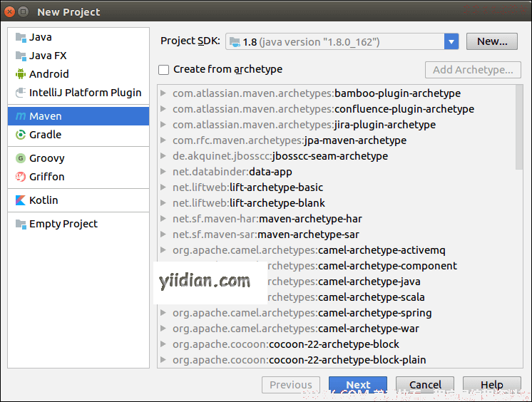
Task: Click the Groovy 'G' icon
Action: [x=21, y=158]
